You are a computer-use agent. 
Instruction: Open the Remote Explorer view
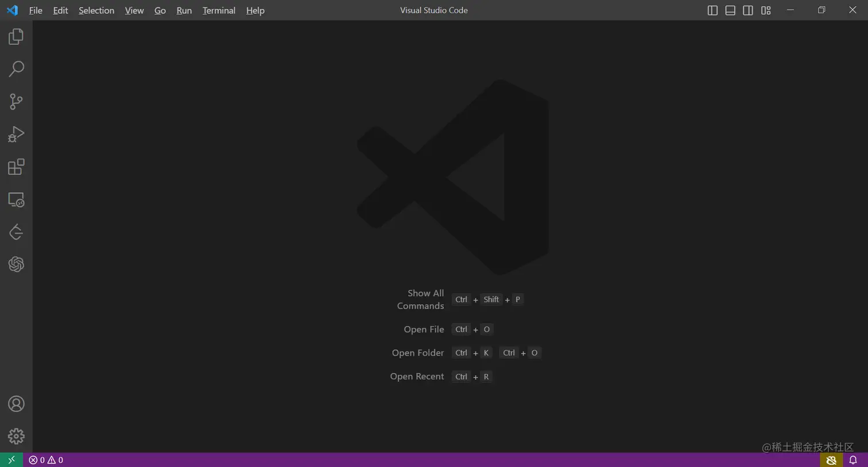point(16,200)
